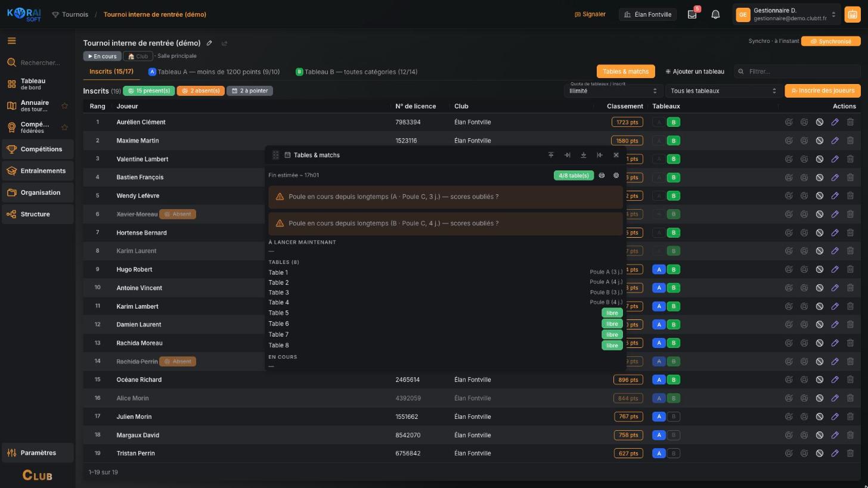The width and height of the screenshot is (868, 488).
Task: Open Compétitions in the sidebar
Action: click(x=38, y=149)
